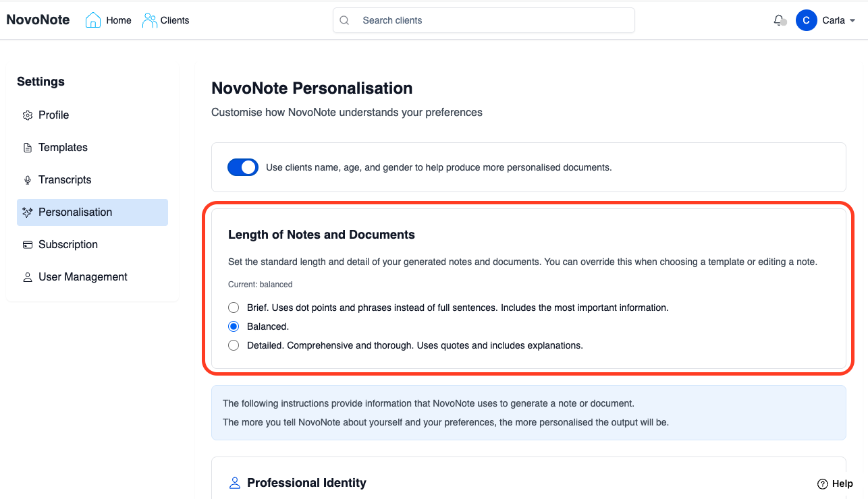Click the NovoNote logo link
868x499 pixels.
38,20
